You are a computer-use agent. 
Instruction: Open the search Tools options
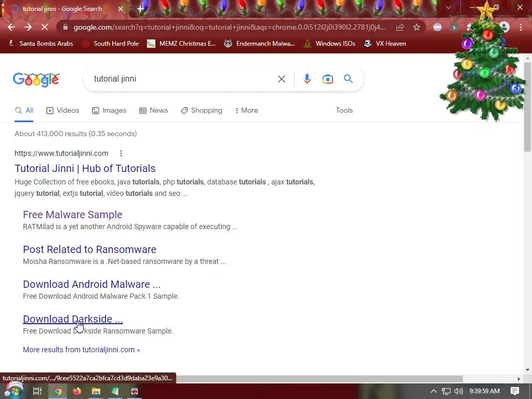click(344, 110)
